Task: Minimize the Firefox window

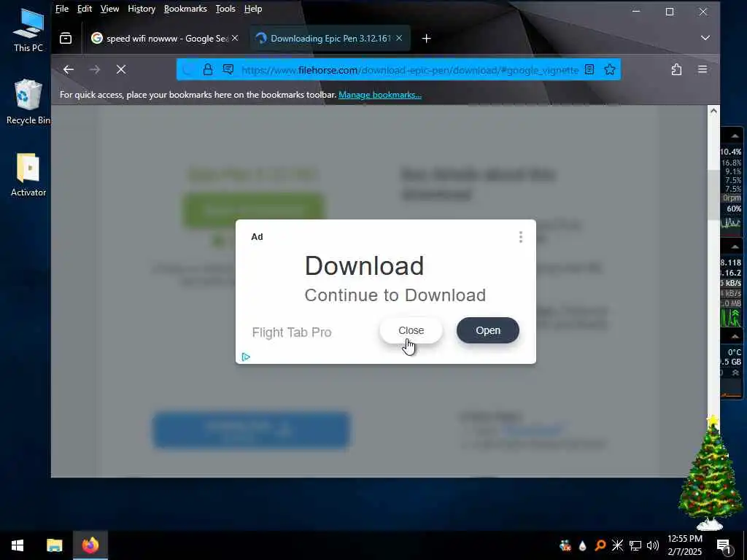Action: pos(636,12)
